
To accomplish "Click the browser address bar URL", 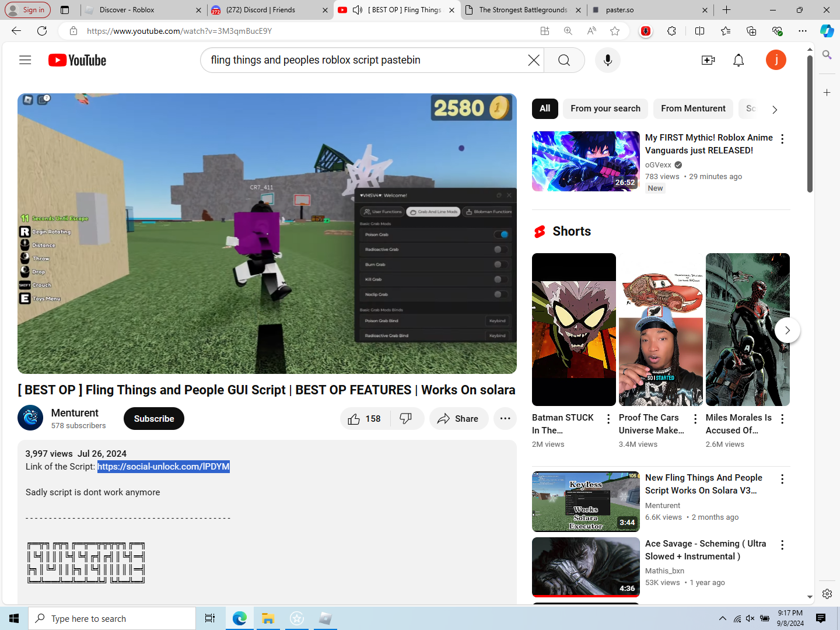I will (x=179, y=31).
